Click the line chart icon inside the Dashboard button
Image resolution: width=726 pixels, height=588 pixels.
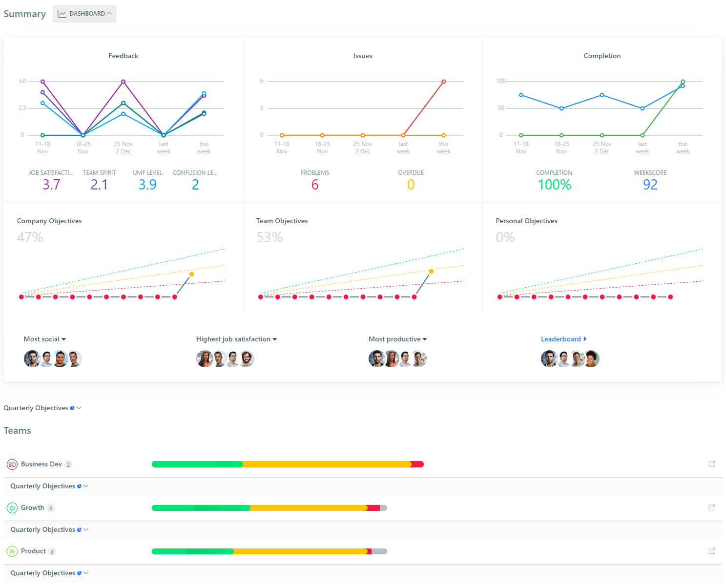[x=62, y=14]
